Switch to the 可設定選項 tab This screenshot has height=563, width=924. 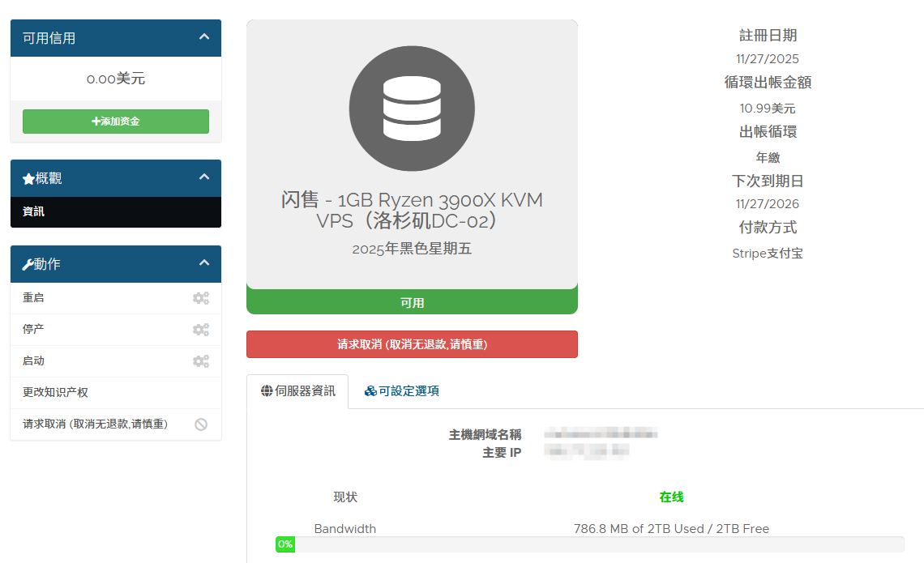[x=402, y=391]
